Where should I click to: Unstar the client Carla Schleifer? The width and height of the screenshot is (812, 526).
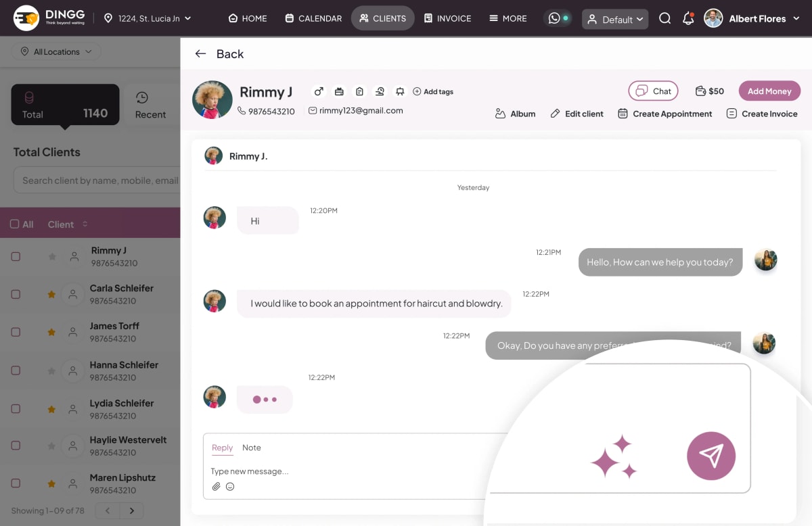52,295
